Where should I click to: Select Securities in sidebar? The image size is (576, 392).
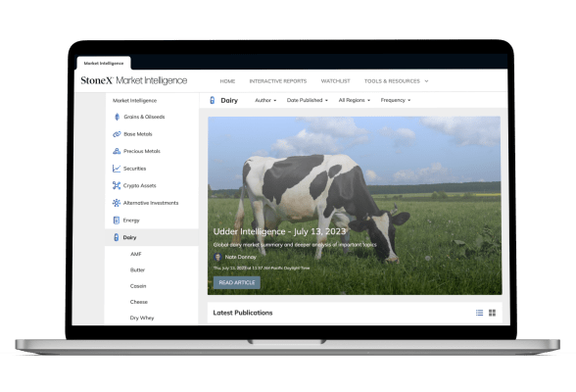click(x=134, y=169)
